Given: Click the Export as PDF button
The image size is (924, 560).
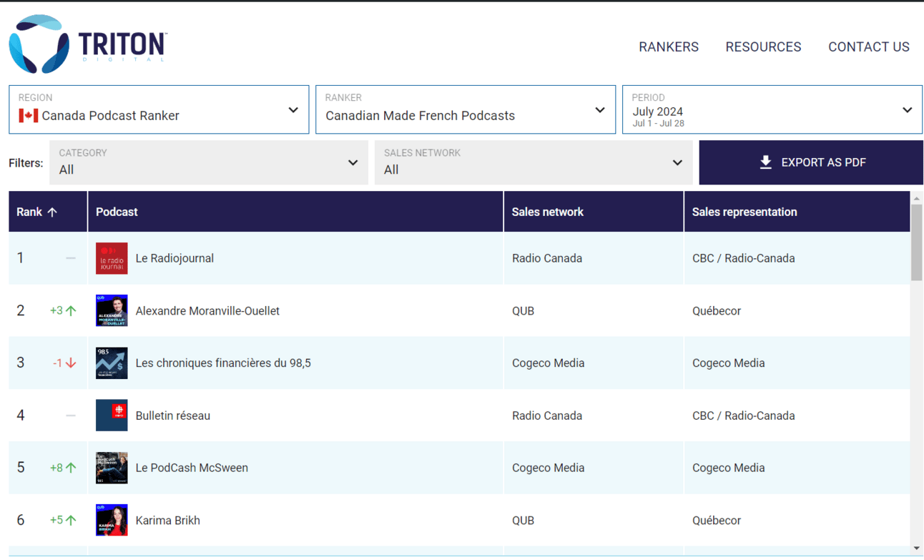Looking at the screenshot, I should pyautogui.click(x=811, y=162).
